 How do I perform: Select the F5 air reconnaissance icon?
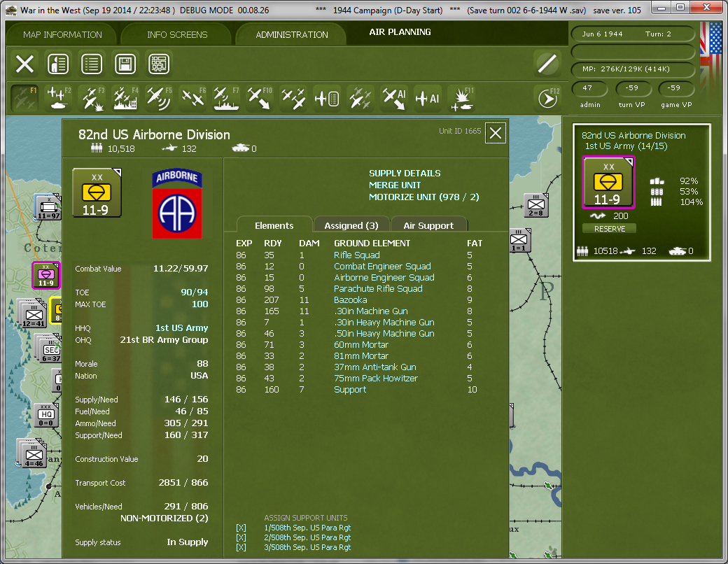tap(159, 98)
